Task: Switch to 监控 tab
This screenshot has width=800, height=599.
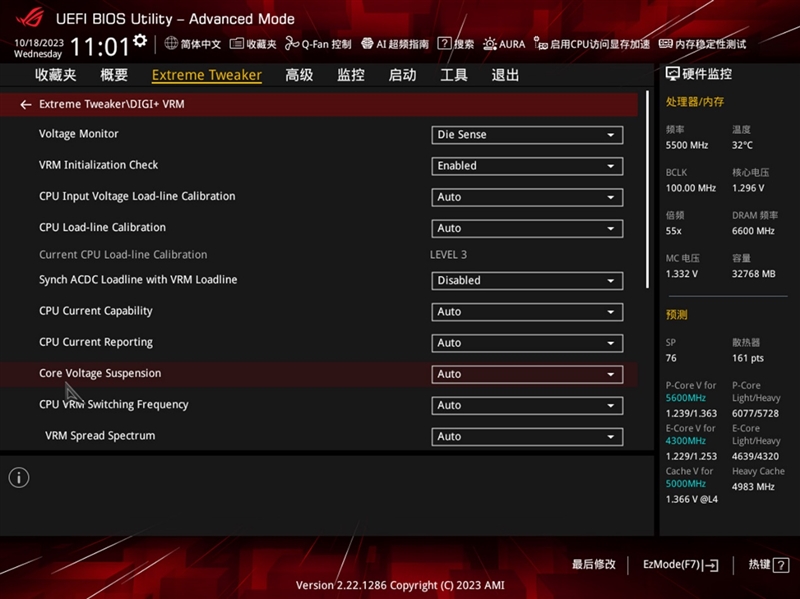Action: 351,75
